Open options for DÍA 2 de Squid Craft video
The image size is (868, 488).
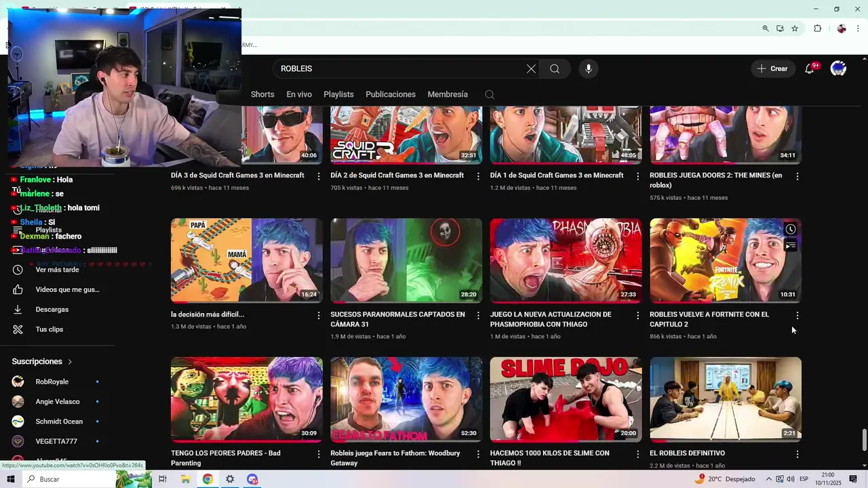(x=478, y=176)
